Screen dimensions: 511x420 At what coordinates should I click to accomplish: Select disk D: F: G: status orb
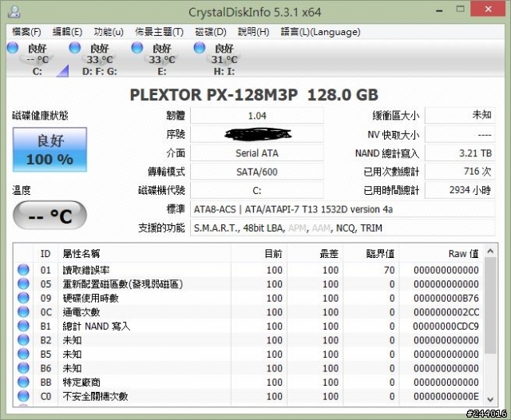click(75, 48)
